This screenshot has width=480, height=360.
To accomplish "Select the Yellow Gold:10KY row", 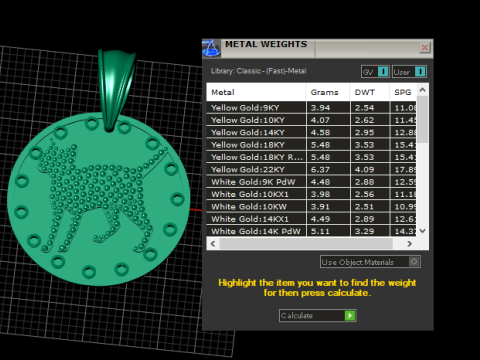I will point(311,120).
